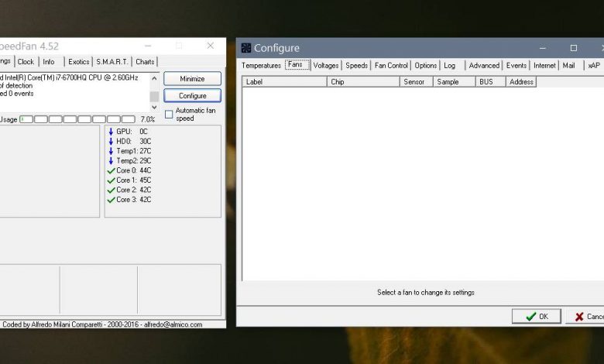Click the Configure button in SpeedFan
Screen dimensions: 604x364
click(x=192, y=95)
